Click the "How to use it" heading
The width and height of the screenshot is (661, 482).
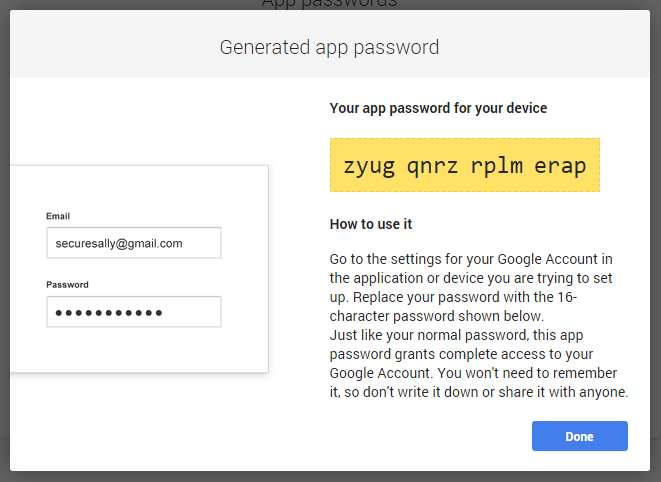371,224
